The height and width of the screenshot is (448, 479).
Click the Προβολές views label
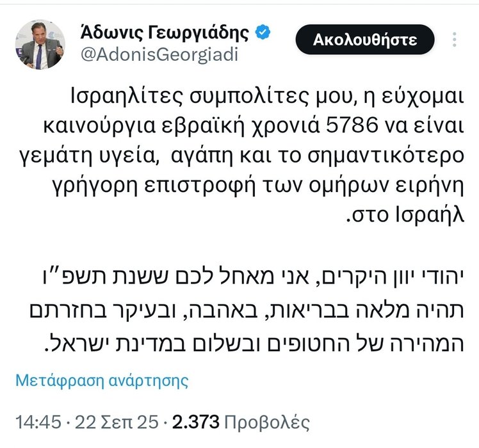(x=266, y=422)
